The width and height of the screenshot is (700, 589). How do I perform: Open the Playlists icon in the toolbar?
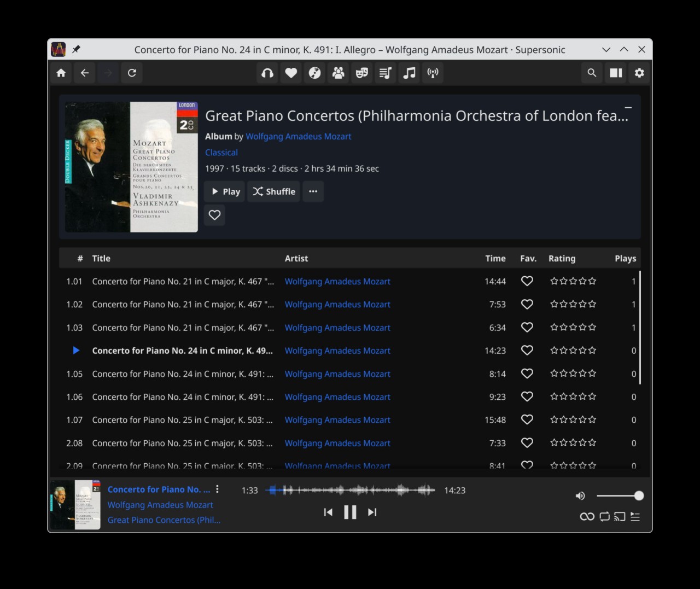(385, 73)
